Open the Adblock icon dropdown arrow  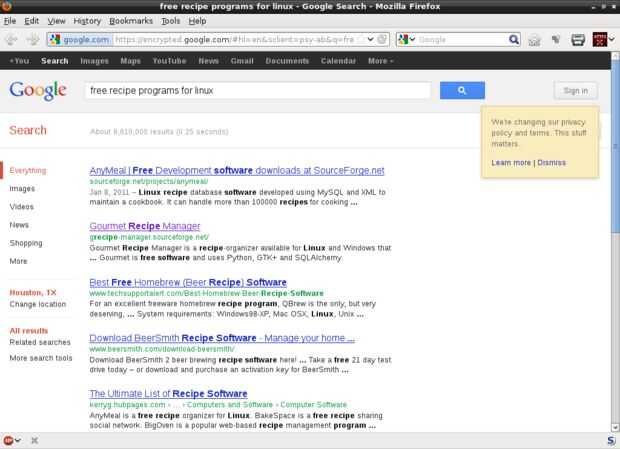point(18,440)
